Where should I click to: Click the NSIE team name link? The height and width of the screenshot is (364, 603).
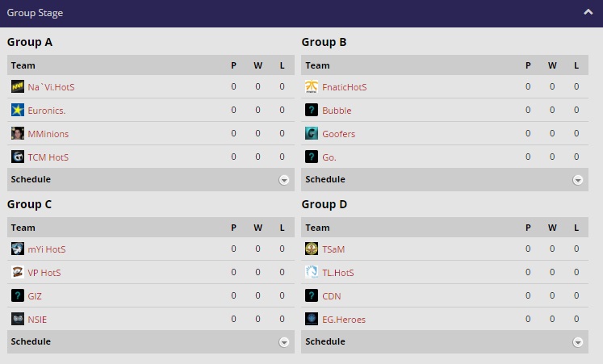37,320
